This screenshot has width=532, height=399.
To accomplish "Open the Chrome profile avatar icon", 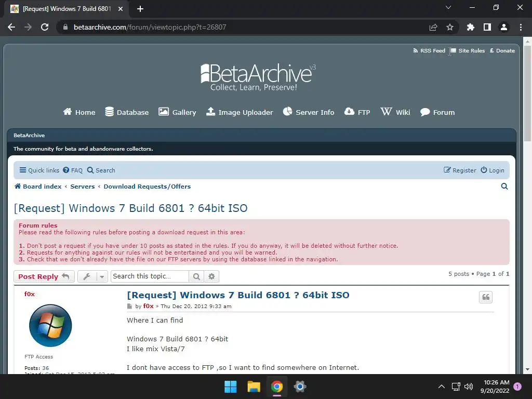I will [x=504, y=27].
